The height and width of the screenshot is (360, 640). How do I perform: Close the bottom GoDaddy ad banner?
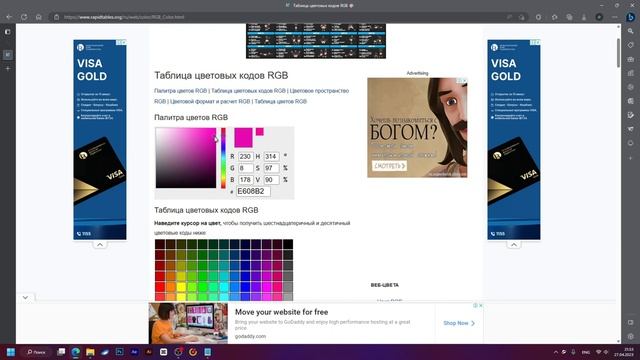point(481,305)
